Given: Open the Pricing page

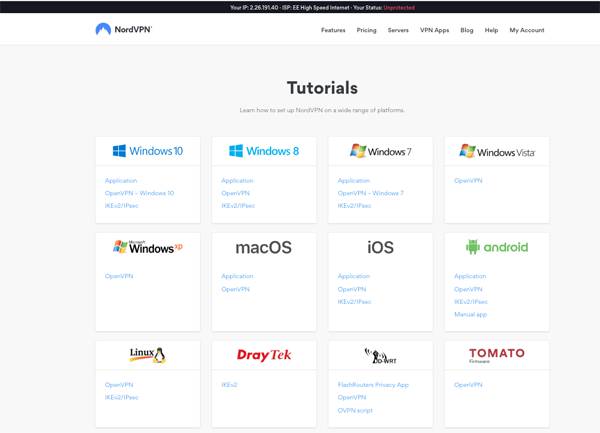Looking at the screenshot, I should (366, 30).
